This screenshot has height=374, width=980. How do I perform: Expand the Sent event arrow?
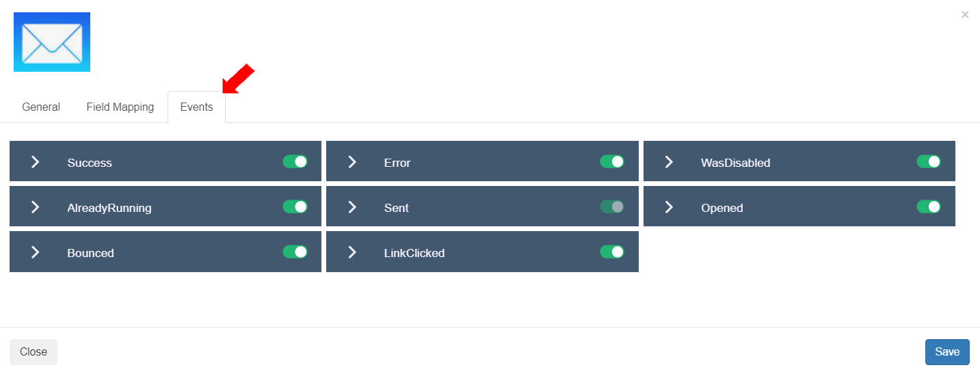(x=352, y=207)
